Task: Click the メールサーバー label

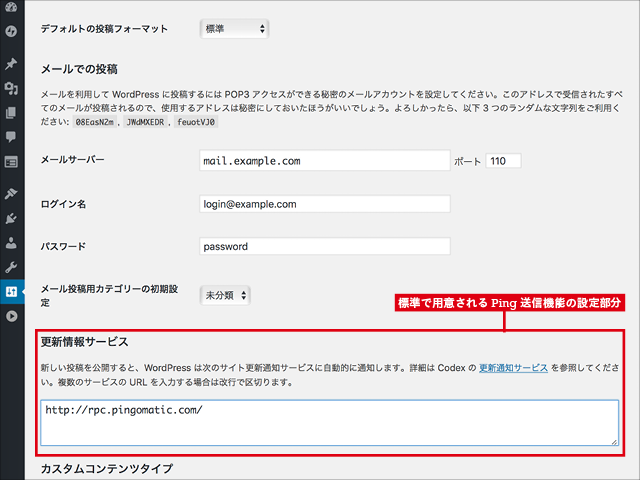Action: click(73, 160)
